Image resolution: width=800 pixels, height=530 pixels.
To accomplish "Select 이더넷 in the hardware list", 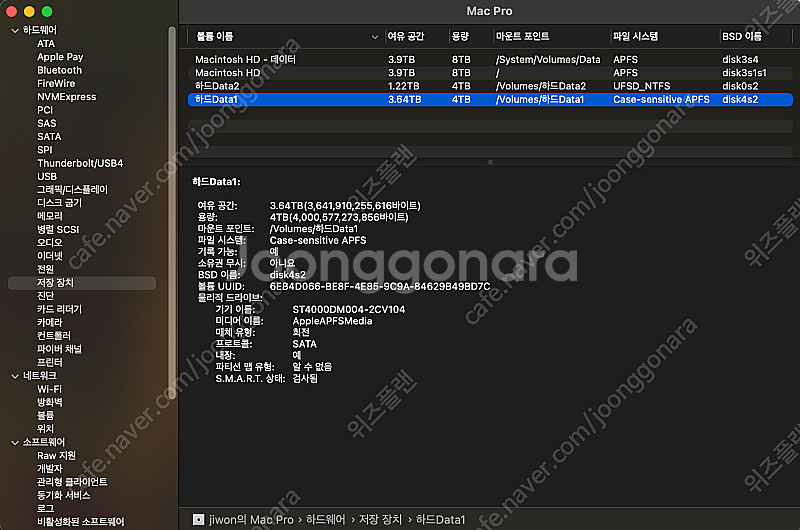I will coord(49,256).
